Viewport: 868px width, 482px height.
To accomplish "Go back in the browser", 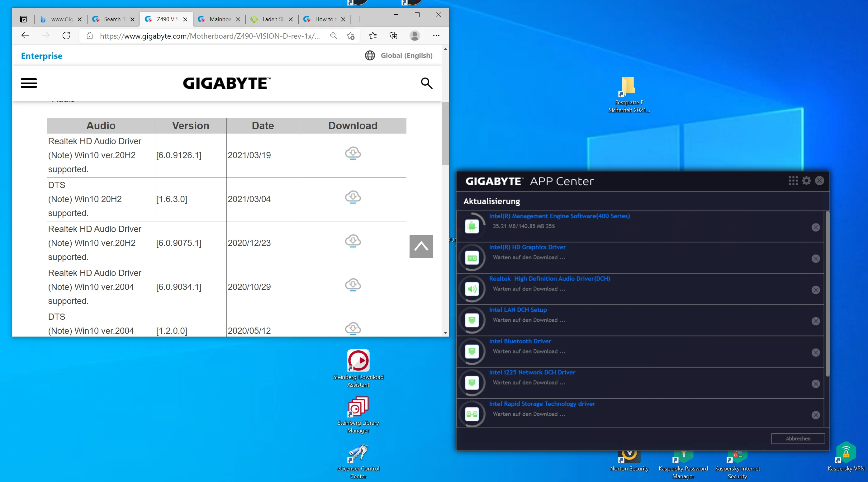I will (x=25, y=36).
